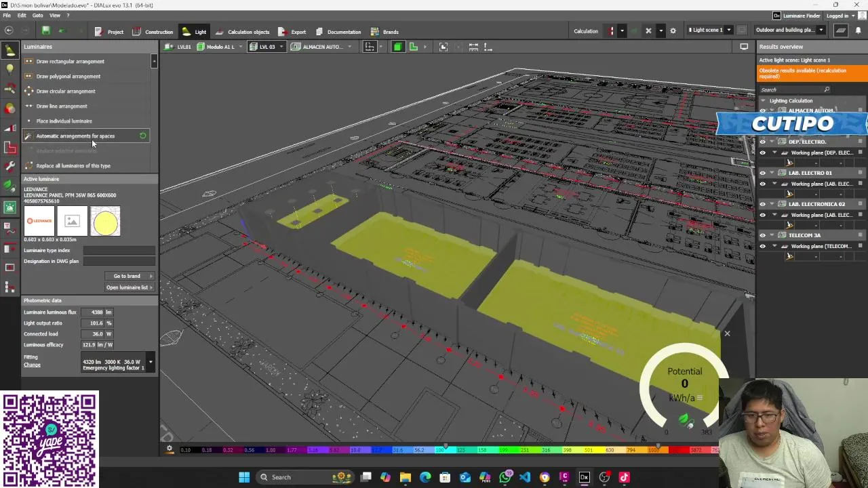Image resolution: width=868 pixels, height=488 pixels.
Task: Open the Goto menu
Action: [x=38, y=16]
